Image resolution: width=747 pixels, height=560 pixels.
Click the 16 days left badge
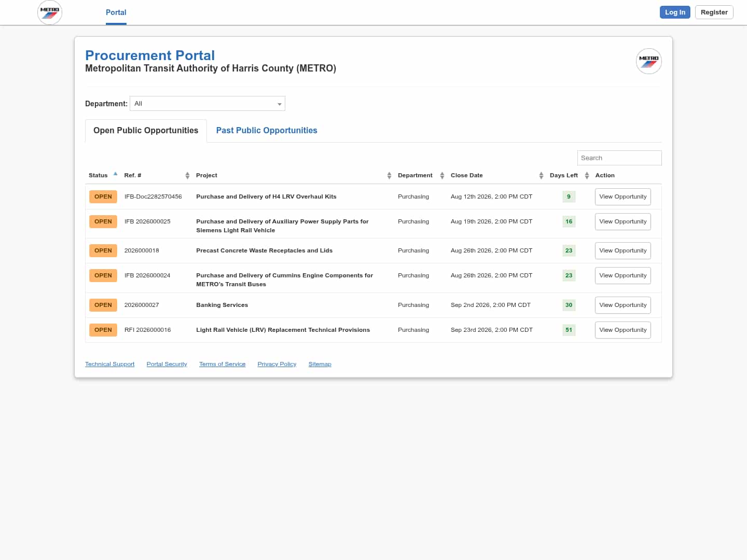tap(569, 222)
